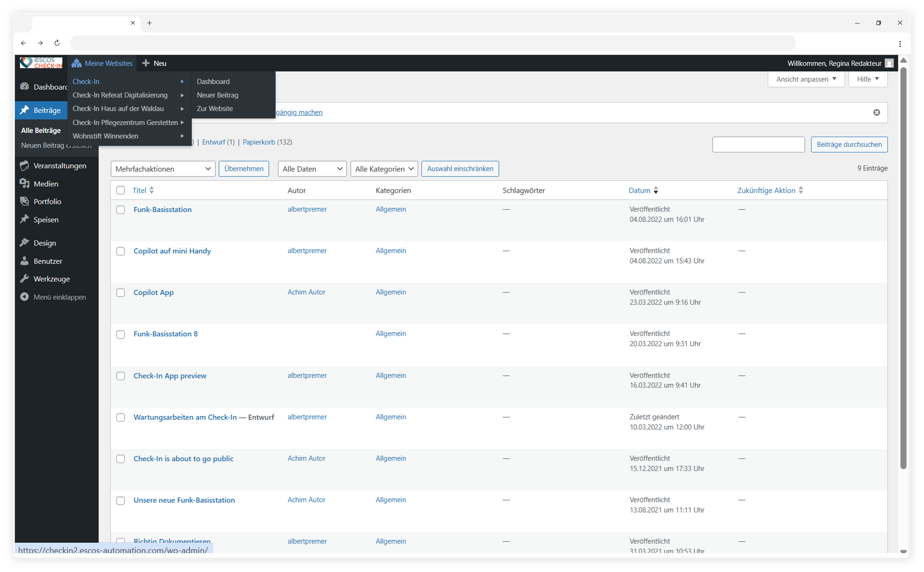Screen dimensions: 924x572
Task: Click the plus icon next to Neu
Action: click(x=145, y=63)
